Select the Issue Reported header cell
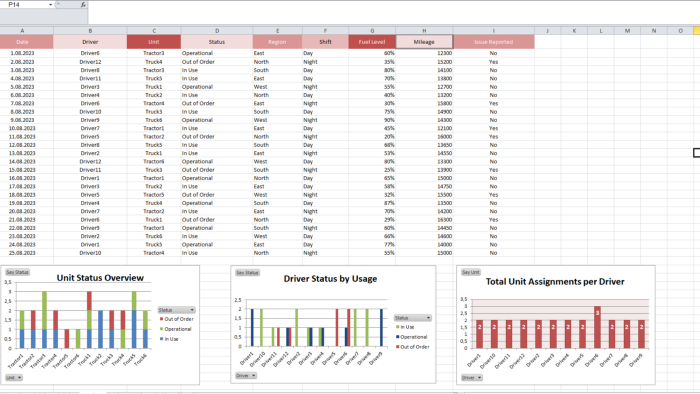 tap(493, 42)
